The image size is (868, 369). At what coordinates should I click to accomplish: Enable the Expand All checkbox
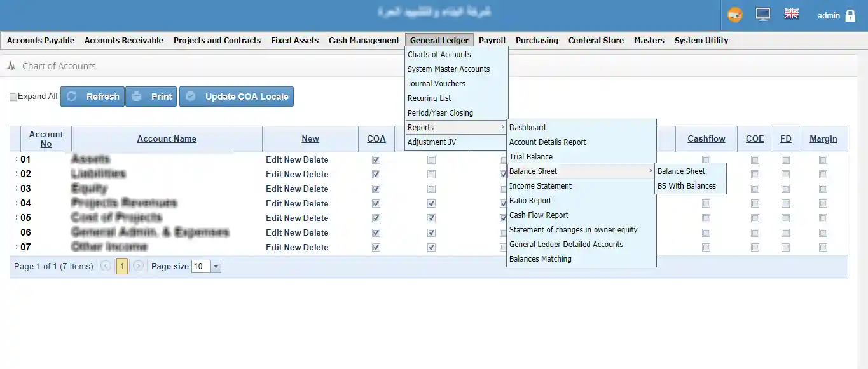[x=13, y=97]
